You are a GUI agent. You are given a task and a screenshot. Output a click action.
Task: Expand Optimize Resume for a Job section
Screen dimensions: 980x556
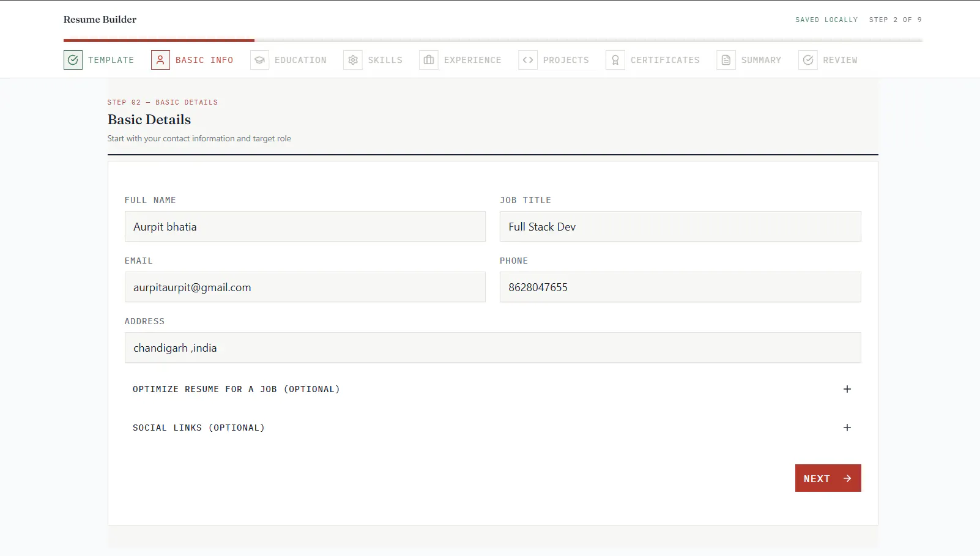point(492,389)
